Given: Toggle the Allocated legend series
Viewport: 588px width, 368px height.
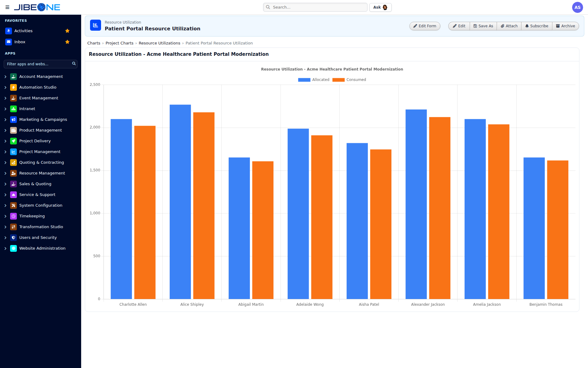Looking at the screenshot, I should (x=314, y=80).
